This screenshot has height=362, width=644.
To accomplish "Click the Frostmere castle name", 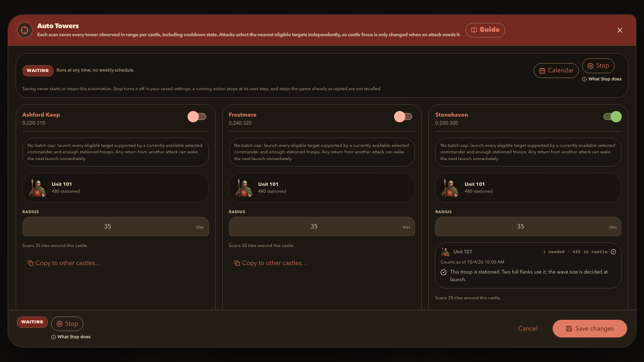I will pos(243,115).
